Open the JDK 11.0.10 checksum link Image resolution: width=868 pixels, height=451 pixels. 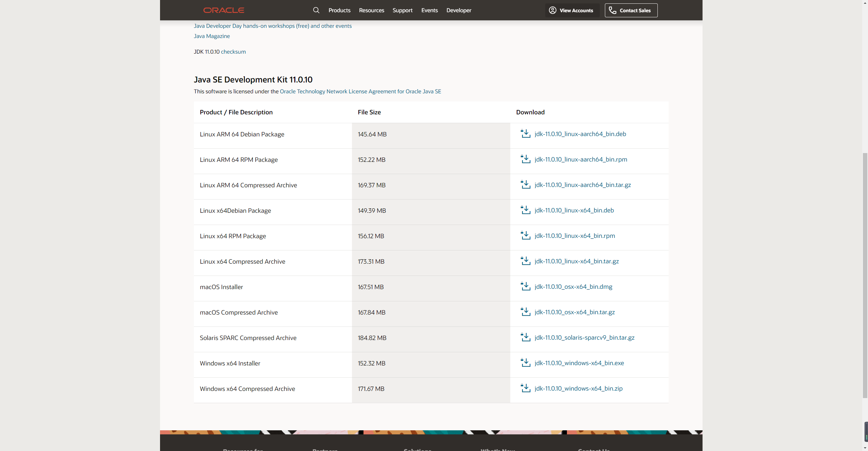coord(233,52)
